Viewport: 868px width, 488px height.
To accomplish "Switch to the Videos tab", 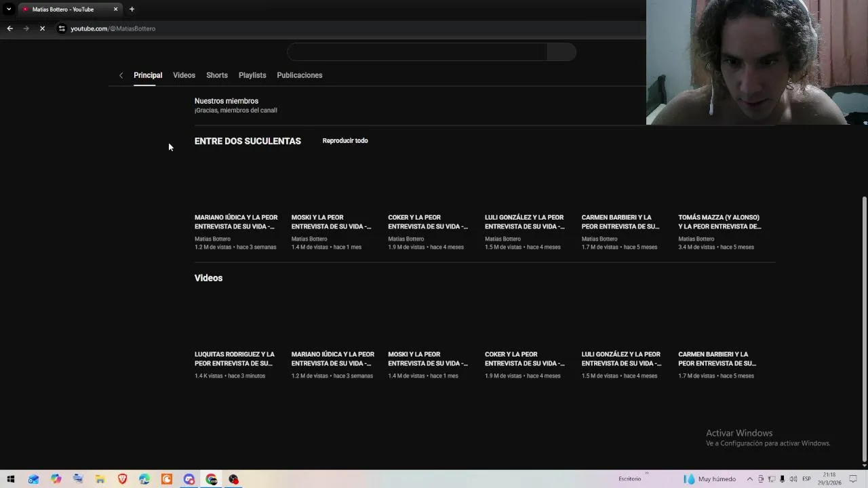I will point(184,75).
